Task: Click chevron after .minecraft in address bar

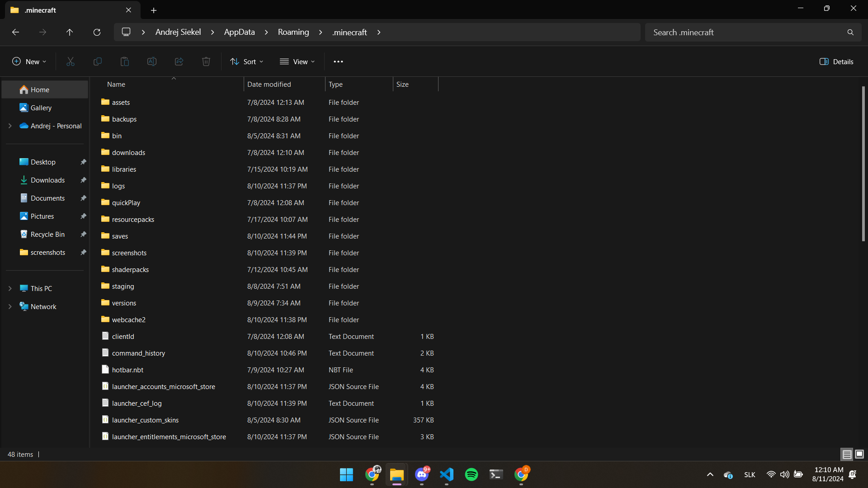Action: click(379, 32)
